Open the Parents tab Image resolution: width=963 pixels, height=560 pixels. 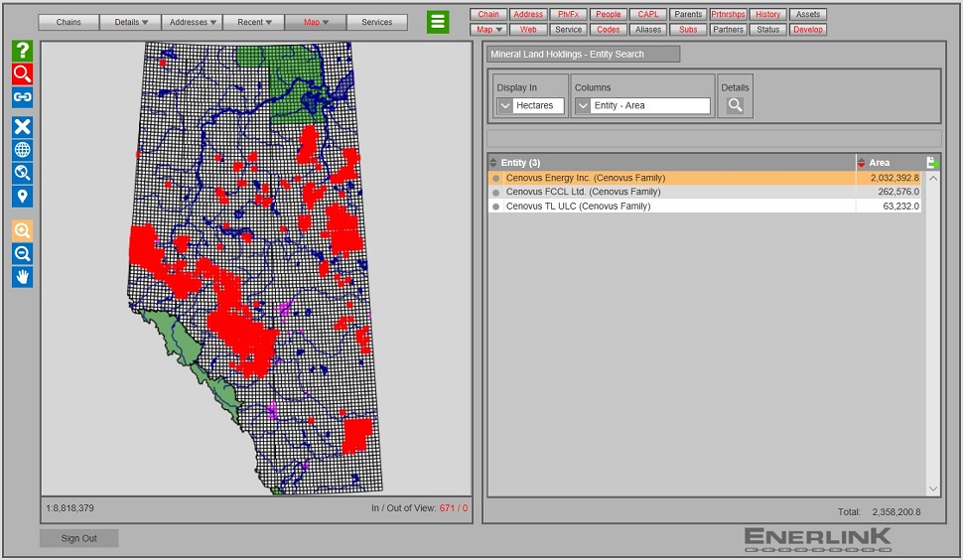click(x=688, y=14)
